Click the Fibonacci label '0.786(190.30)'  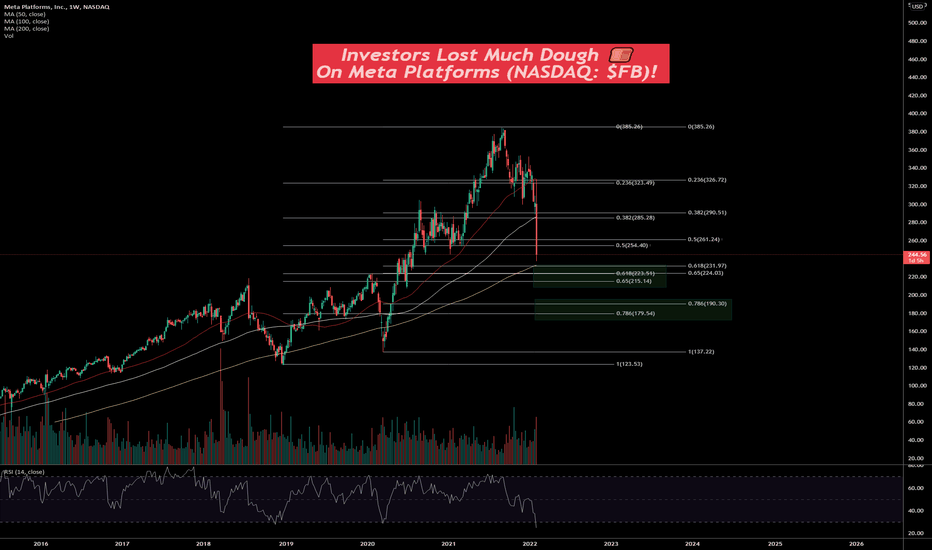coord(707,304)
